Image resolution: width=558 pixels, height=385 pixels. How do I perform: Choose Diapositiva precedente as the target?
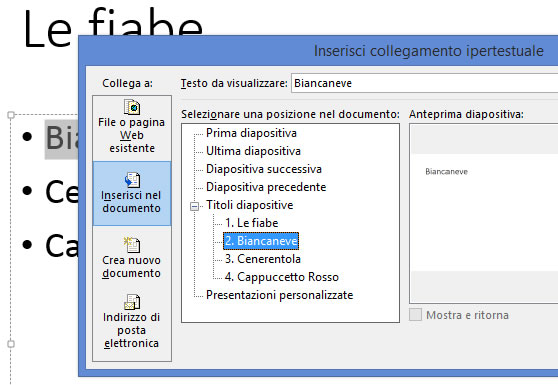266,187
